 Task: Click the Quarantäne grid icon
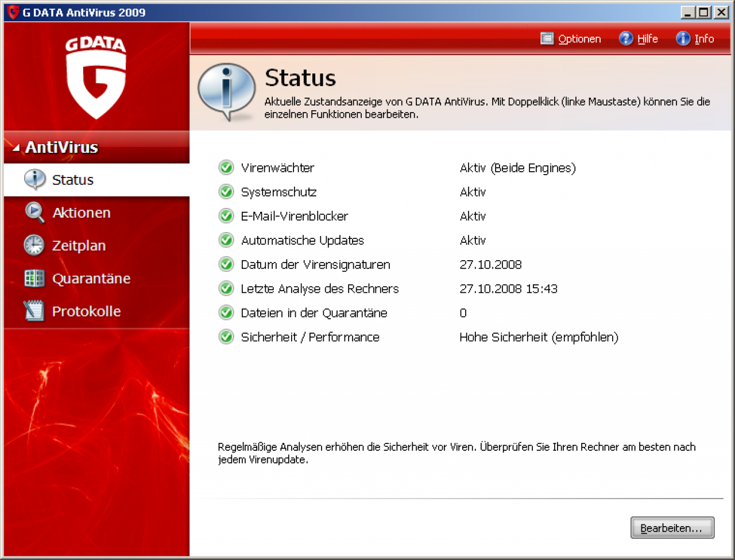(x=34, y=279)
